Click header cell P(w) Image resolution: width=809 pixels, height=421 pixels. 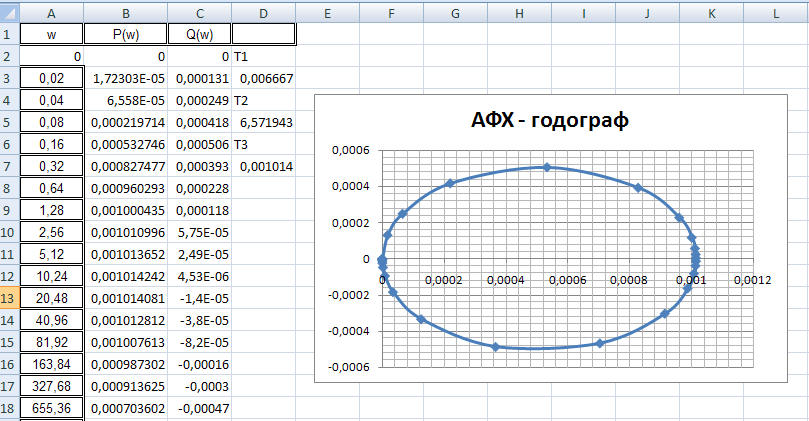coord(126,35)
